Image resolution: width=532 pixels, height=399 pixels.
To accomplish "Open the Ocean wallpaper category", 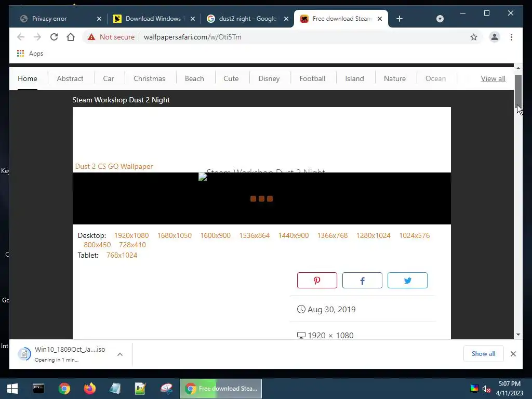I will tap(436, 78).
